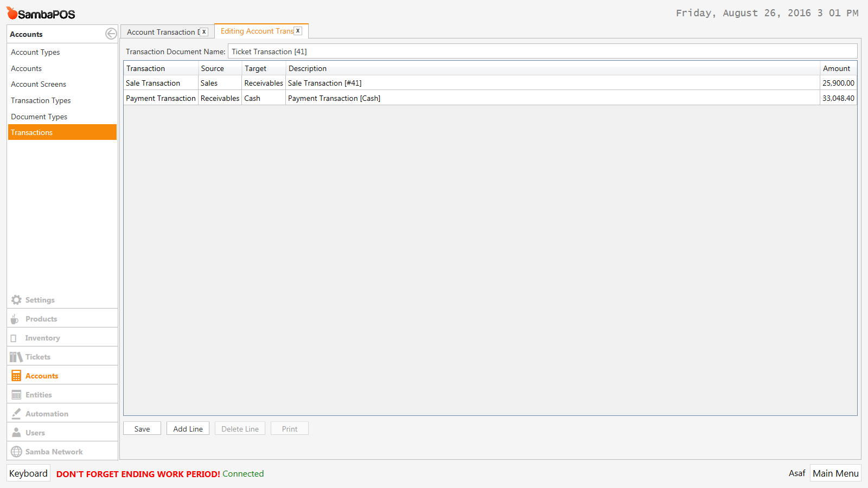This screenshot has height=488, width=868.
Task: Open the Users section
Action: 62,433
